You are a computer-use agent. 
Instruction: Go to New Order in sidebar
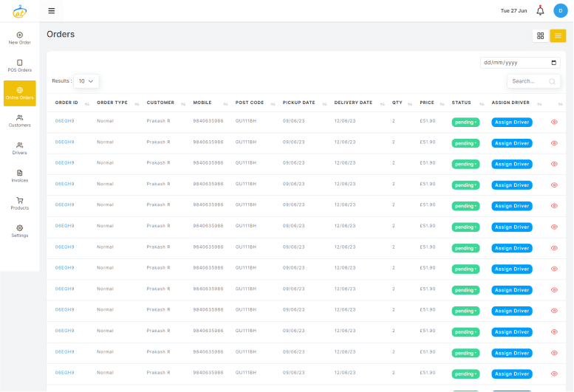click(x=19, y=38)
